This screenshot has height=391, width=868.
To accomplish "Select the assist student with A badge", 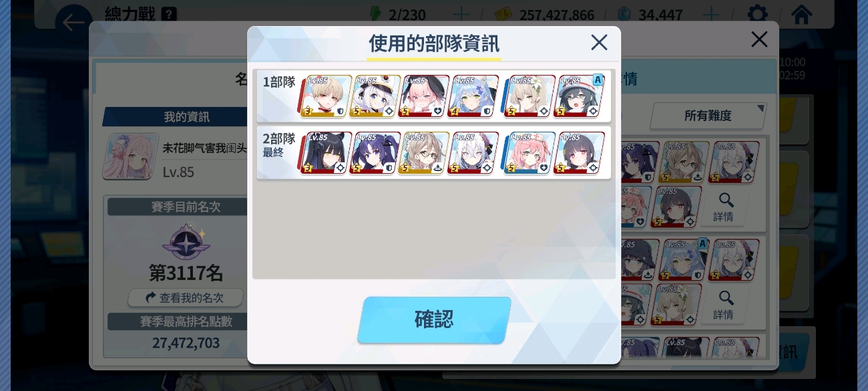I will pyautogui.click(x=579, y=96).
